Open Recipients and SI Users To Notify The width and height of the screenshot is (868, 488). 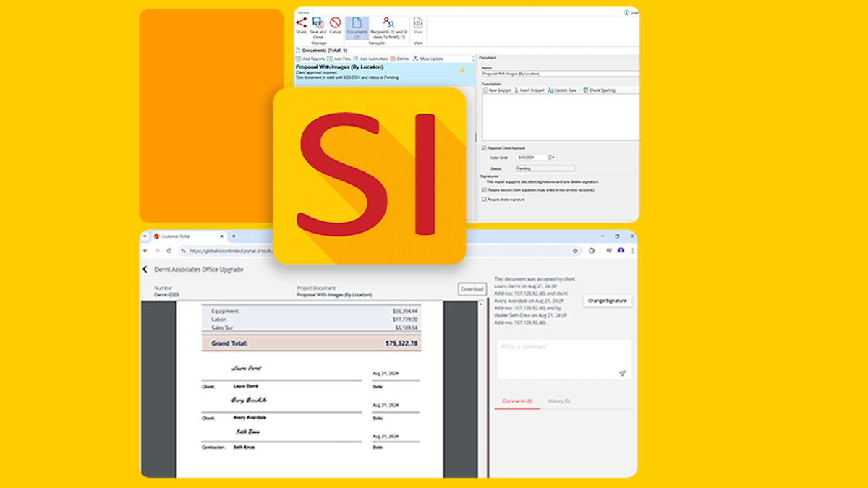(x=388, y=27)
